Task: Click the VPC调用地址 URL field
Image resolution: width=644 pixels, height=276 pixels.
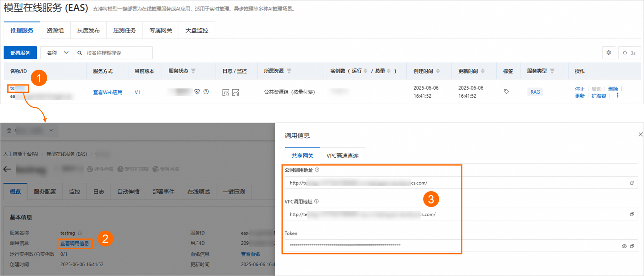Action: point(461,214)
